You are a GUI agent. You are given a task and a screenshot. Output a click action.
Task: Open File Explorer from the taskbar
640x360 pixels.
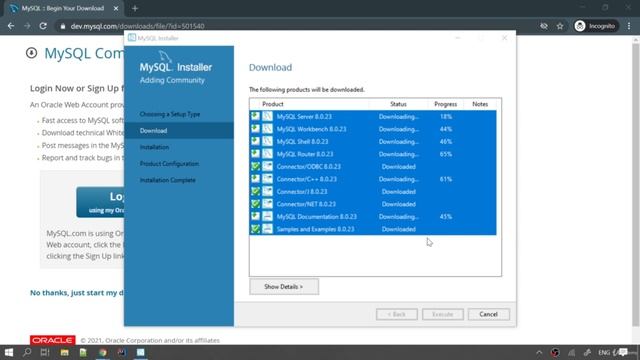tap(64, 353)
